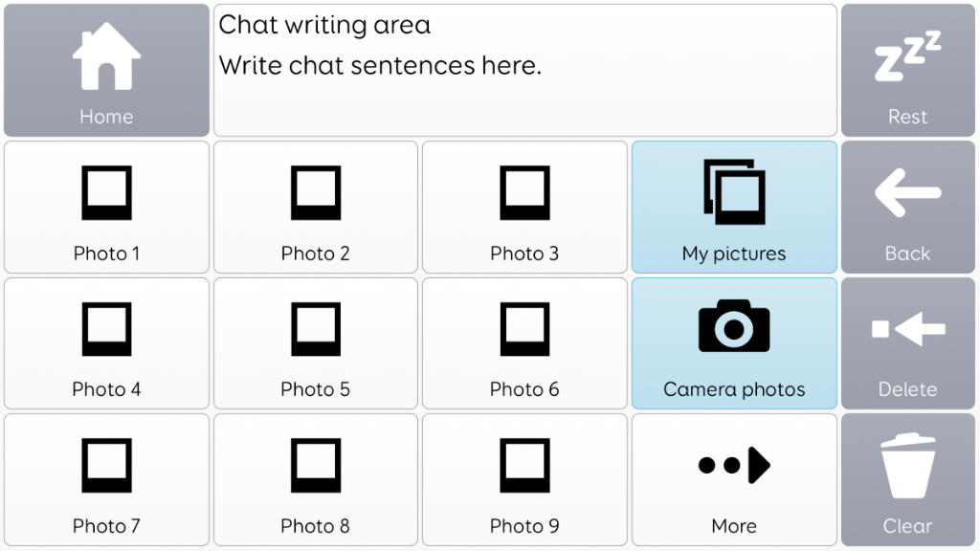This screenshot has width=980, height=551.
Task: Click the 'Write chat sentences here' text
Action: point(380,65)
